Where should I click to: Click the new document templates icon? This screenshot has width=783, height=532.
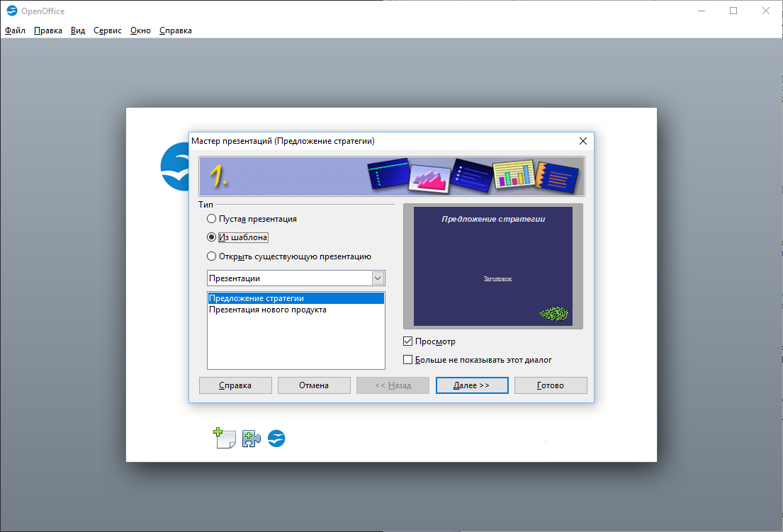[x=224, y=438]
